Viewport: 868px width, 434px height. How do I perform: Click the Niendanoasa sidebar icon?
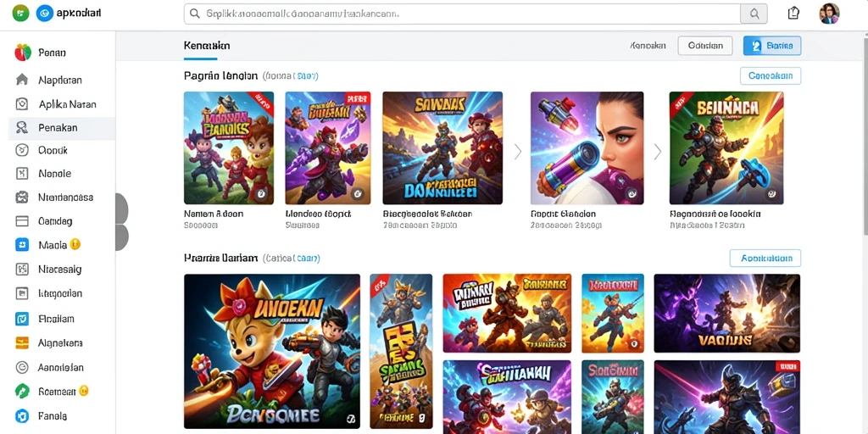22,197
